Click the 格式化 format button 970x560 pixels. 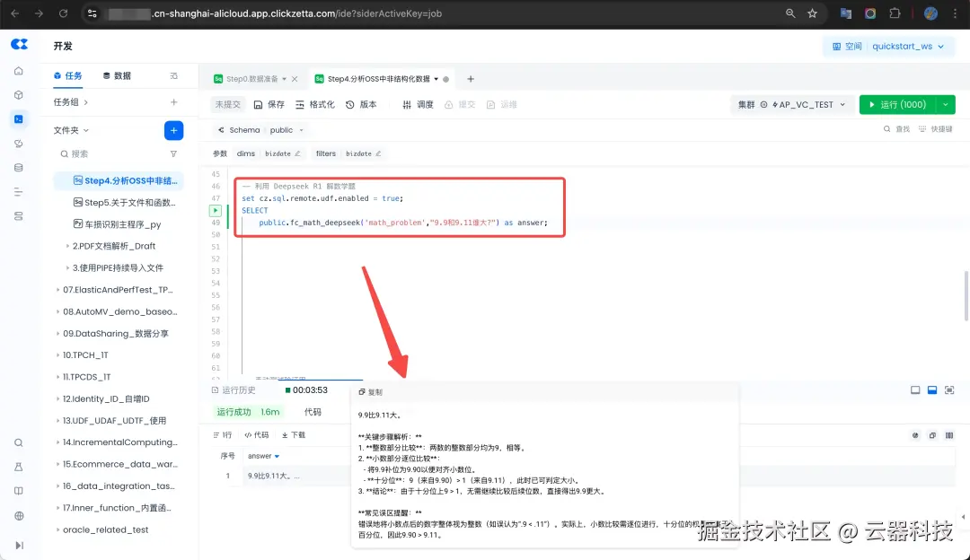click(x=315, y=104)
